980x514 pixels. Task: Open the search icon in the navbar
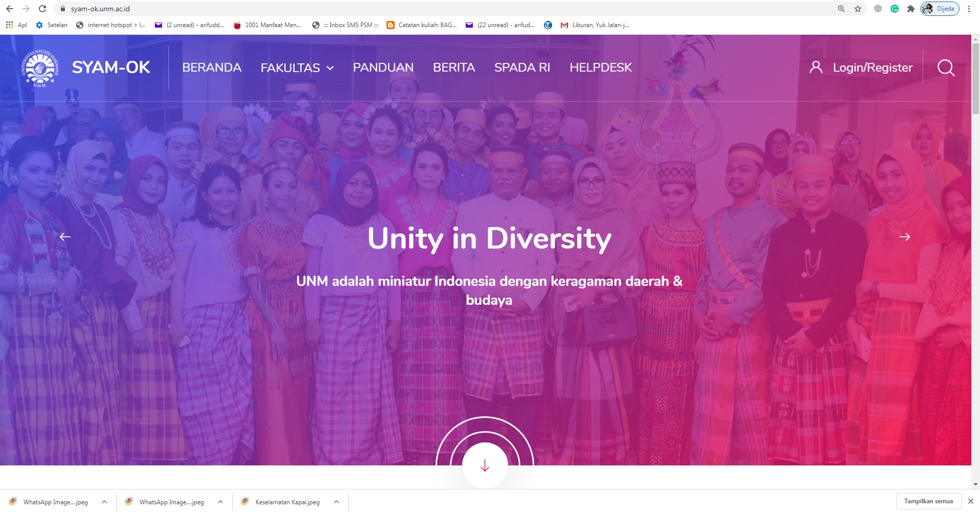coord(945,68)
